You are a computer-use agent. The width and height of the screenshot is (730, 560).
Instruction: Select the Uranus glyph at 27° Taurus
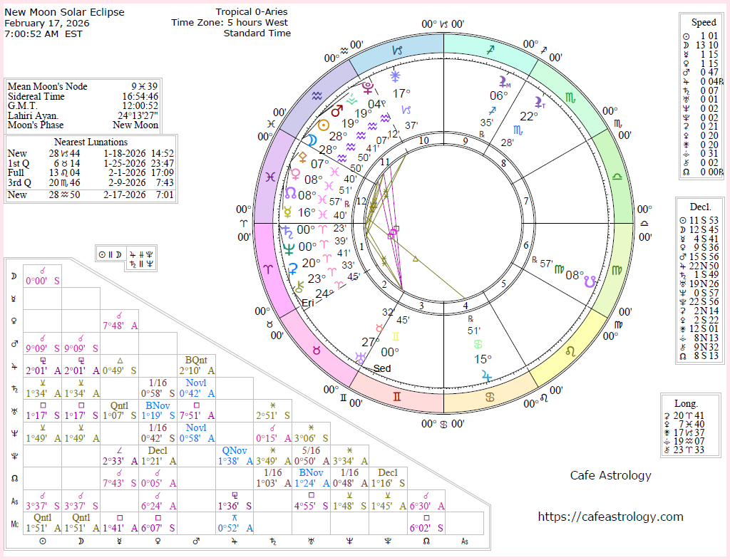[x=363, y=356]
